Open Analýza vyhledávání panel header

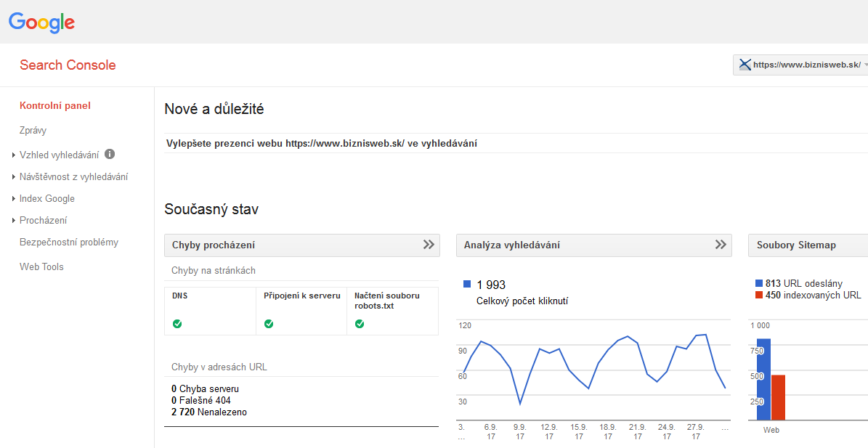point(594,245)
